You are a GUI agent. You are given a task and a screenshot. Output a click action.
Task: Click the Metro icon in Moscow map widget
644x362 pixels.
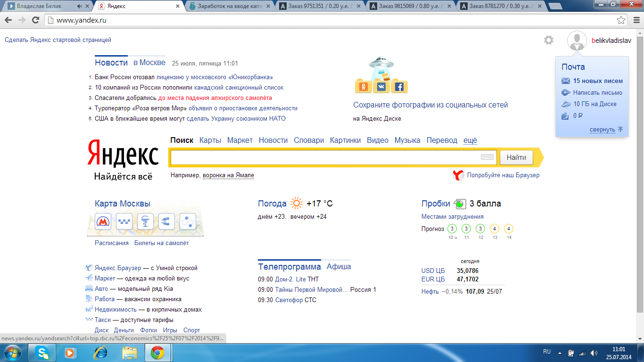click(x=103, y=221)
